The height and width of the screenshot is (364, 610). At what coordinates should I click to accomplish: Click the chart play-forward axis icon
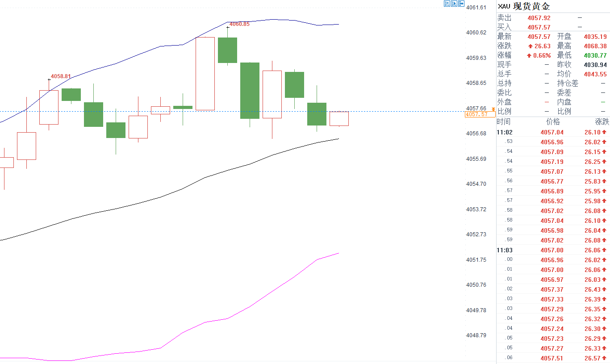coord(454,4)
